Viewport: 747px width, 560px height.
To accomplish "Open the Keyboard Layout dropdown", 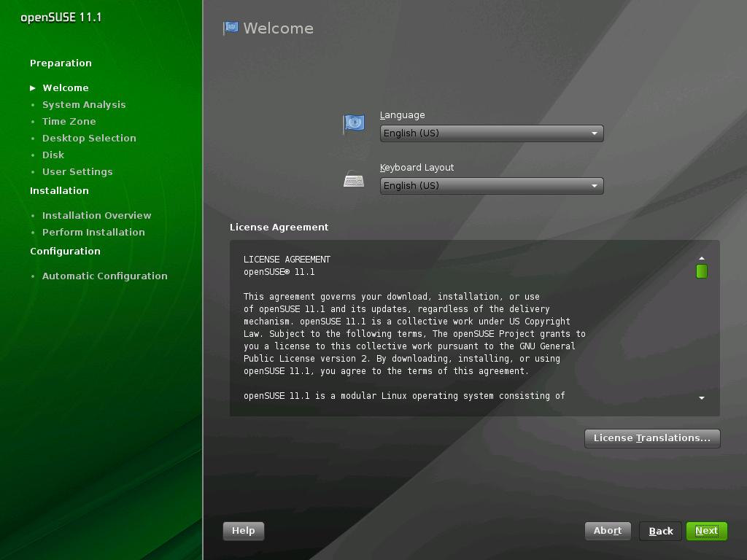I will [x=491, y=186].
